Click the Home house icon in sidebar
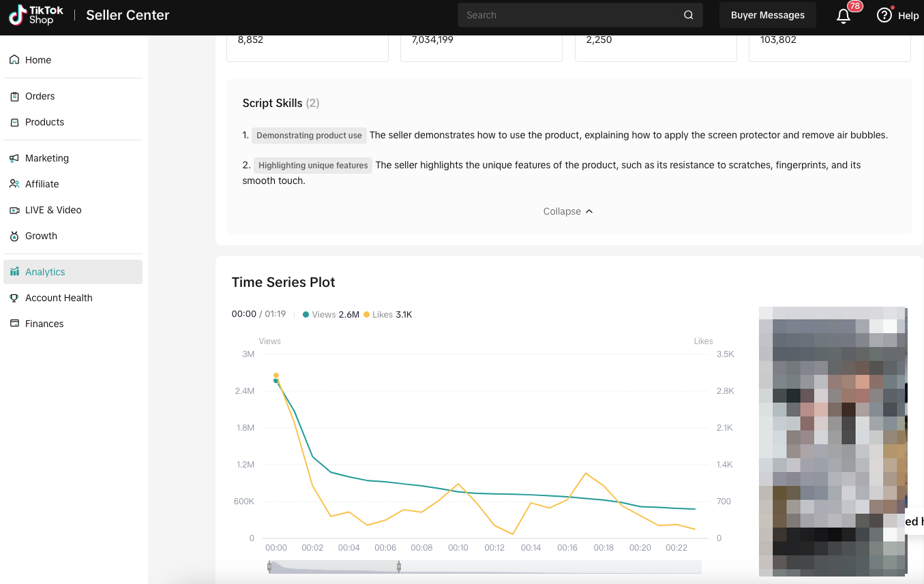924x584 pixels. coord(14,60)
